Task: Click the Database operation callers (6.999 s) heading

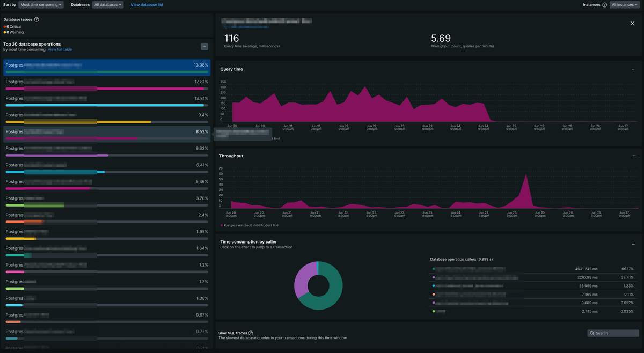Action: [x=462, y=259]
